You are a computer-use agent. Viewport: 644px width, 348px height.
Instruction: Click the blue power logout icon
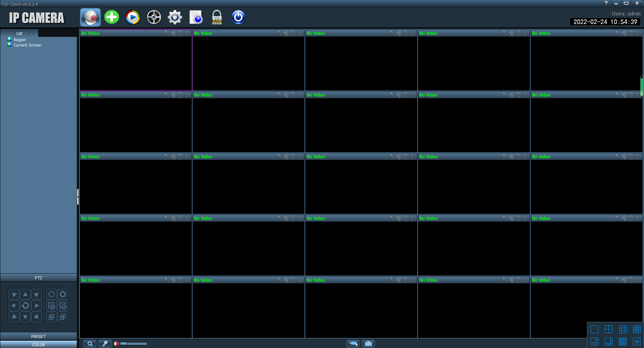(238, 17)
